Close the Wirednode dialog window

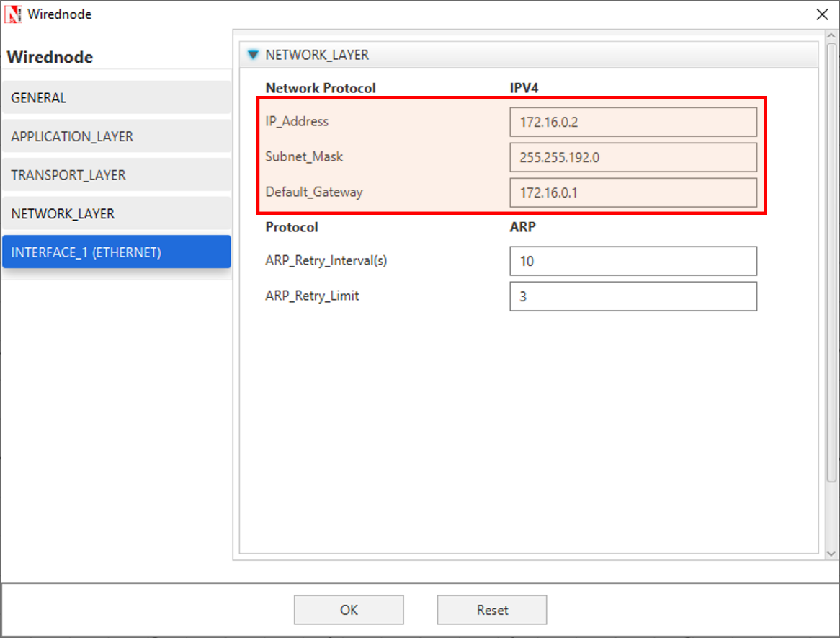pyautogui.click(x=821, y=14)
